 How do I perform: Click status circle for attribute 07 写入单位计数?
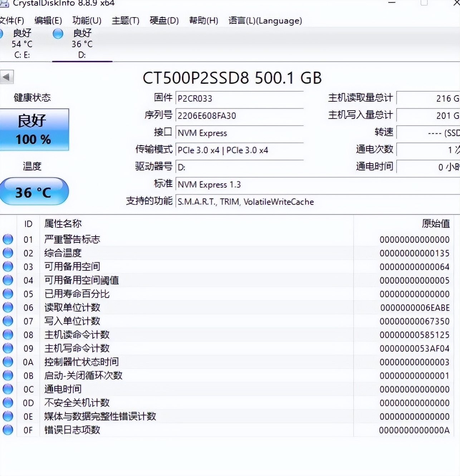click(8, 321)
